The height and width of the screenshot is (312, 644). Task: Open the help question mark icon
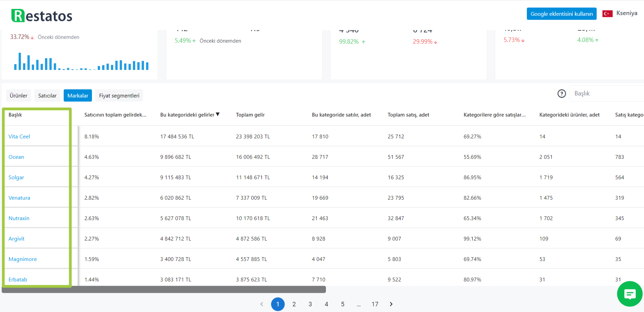(562, 93)
